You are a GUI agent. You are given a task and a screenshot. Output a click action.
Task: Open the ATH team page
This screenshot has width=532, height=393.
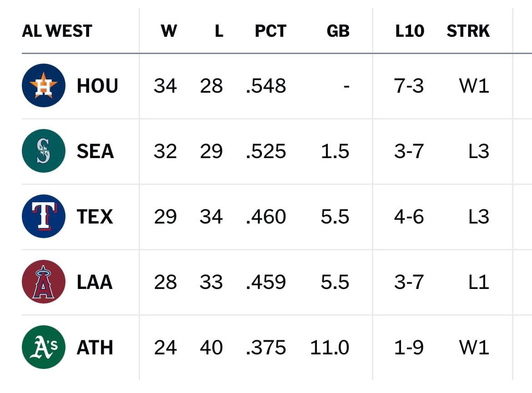[x=95, y=348]
